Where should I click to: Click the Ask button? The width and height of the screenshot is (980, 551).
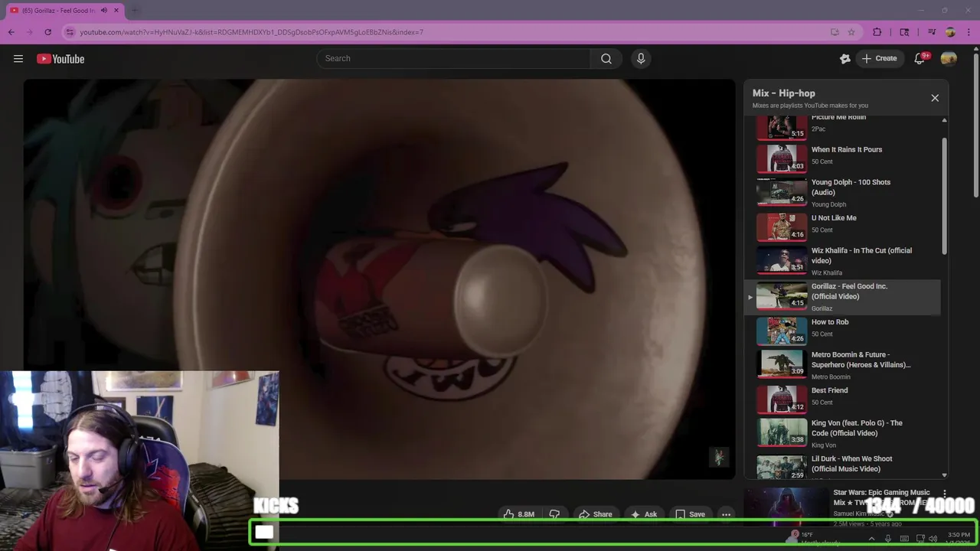(x=644, y=514)
